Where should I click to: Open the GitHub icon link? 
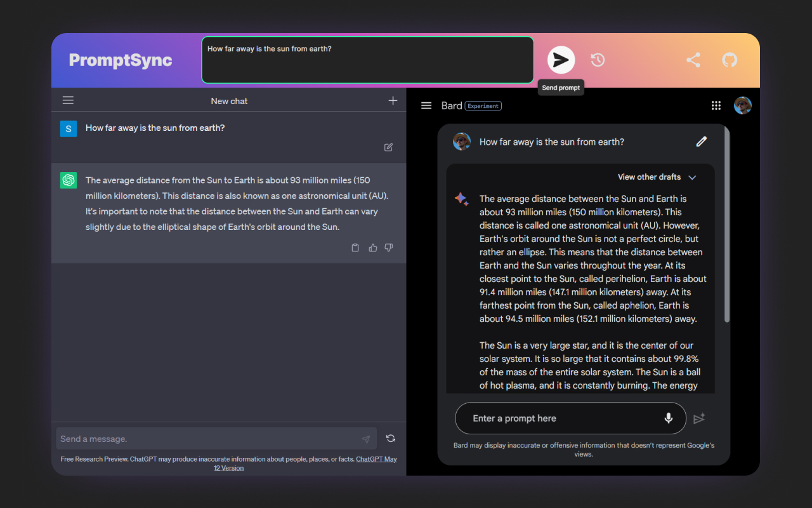coord(730,60)
